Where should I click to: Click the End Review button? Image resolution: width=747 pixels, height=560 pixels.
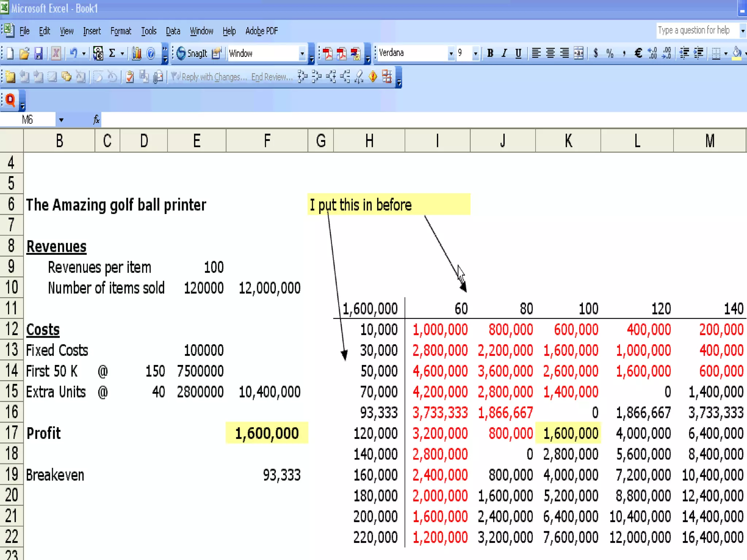[272, 77]
